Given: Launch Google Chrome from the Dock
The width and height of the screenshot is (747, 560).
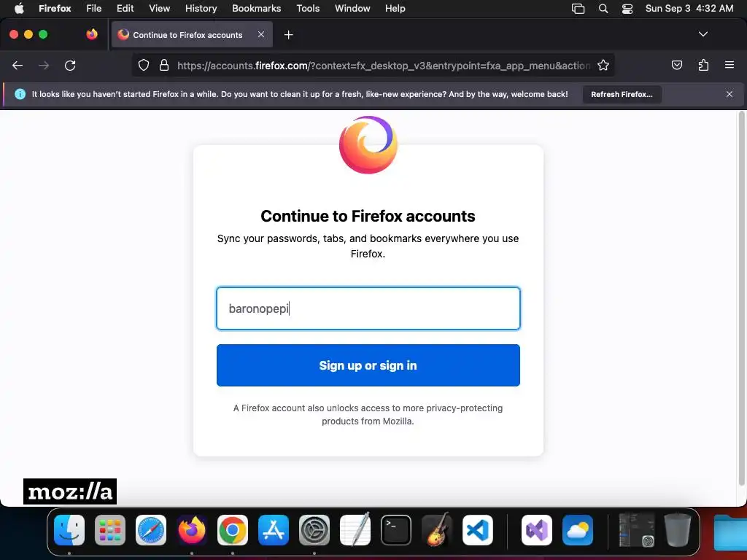Looking at the screenshot, I should 233,530.
